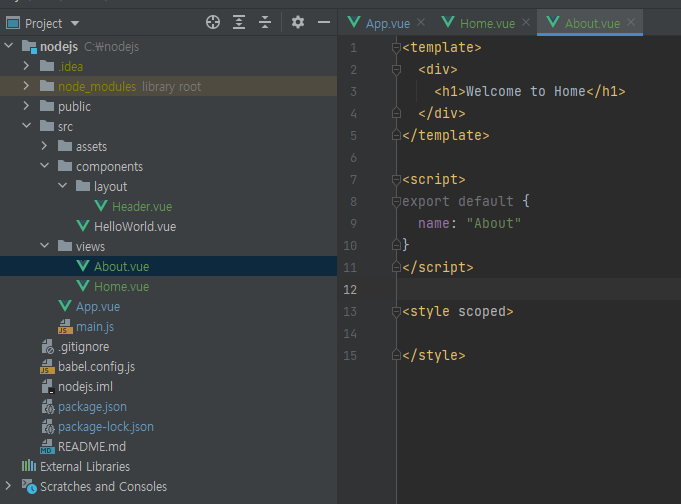Close the About.vue tab
The height and width of the screenshot is (504, 681).
(631, 22)
